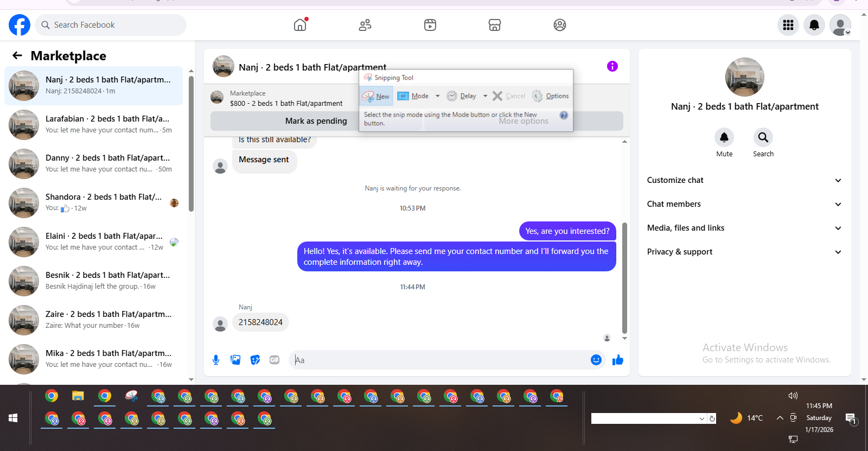The width and height of the screenshot is (868, 451).
Task: Open Besnik conversation
Action: tap(93, 281)
